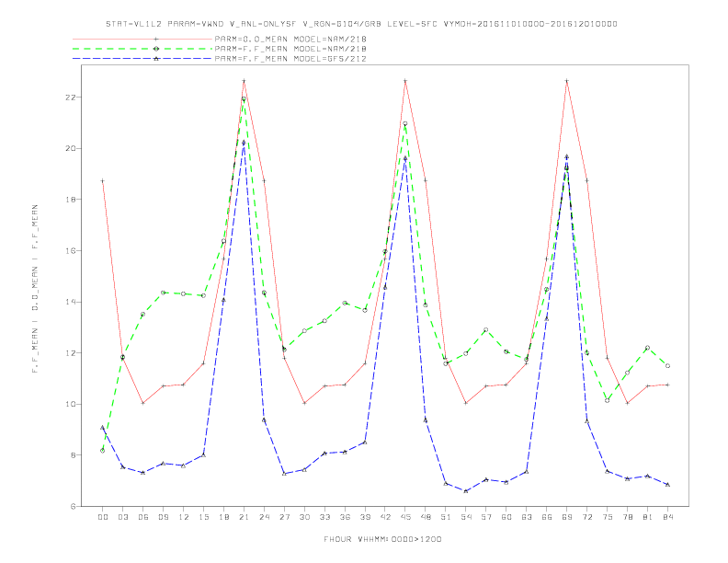This screenshot has height=563, width=728.
Task: Click y-axis tick value 8
Action: point(73,455)
